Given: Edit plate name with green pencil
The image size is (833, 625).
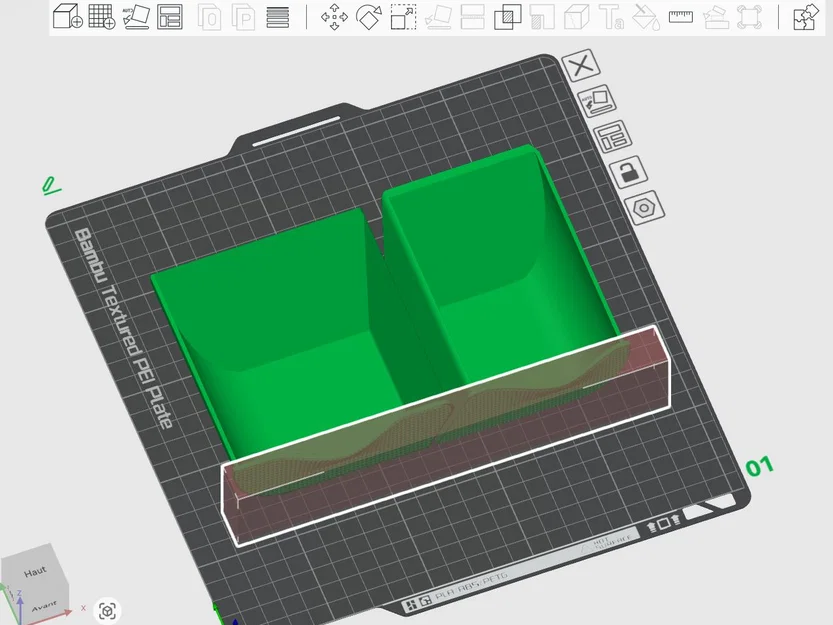Looking at the screenshot, I should (x=51, y=186).
